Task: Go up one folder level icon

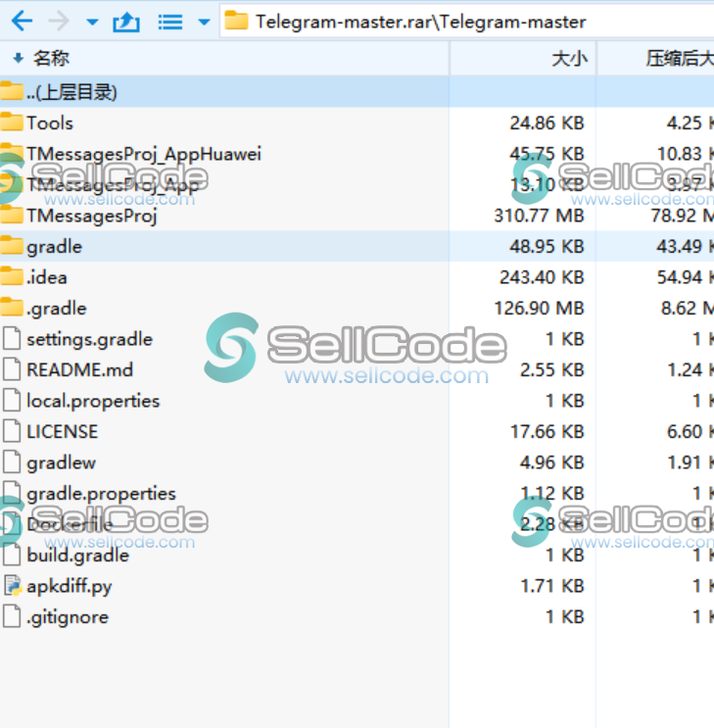Action: (126, 22)
